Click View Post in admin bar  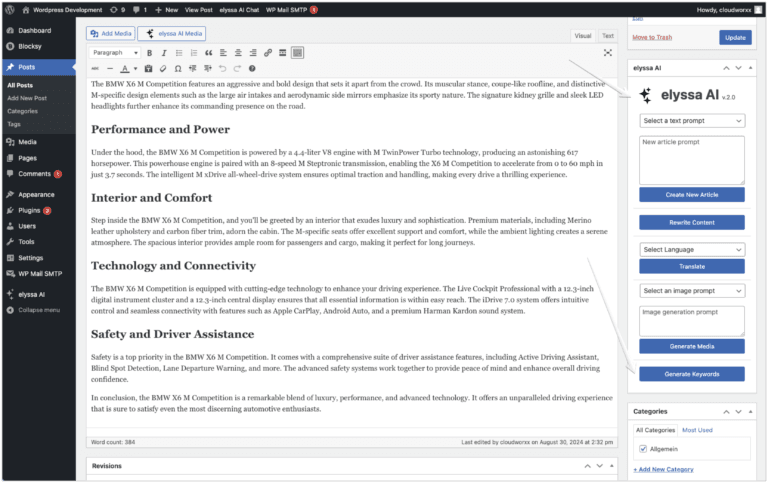(x=198, y=9)
